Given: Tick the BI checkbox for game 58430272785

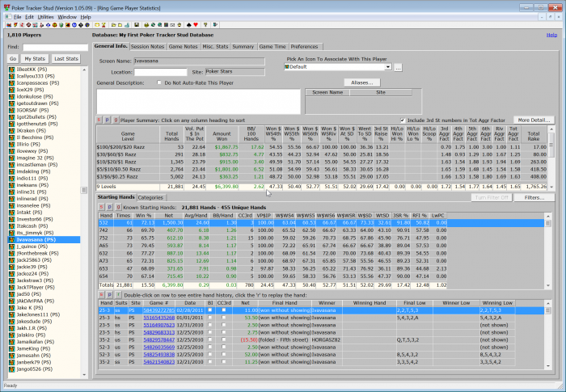Looking at the screenshot, I should (x=209, y=310).
